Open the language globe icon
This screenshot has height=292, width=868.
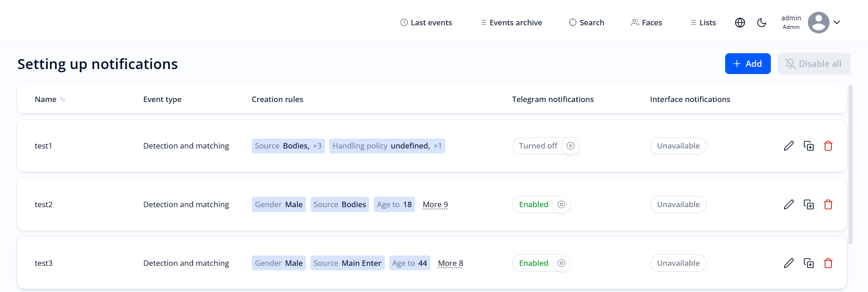coord(740,22)
